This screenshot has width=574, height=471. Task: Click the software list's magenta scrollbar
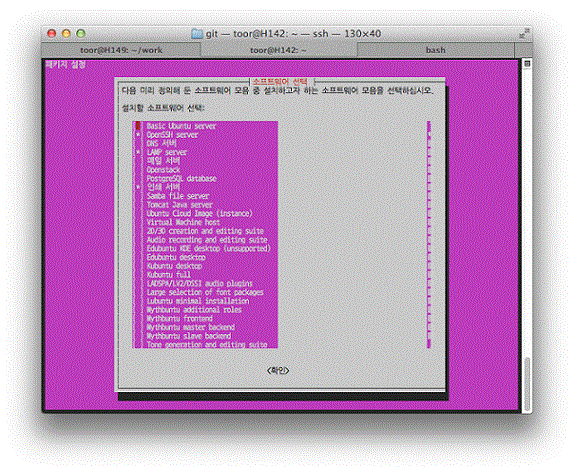click(429, 234)
